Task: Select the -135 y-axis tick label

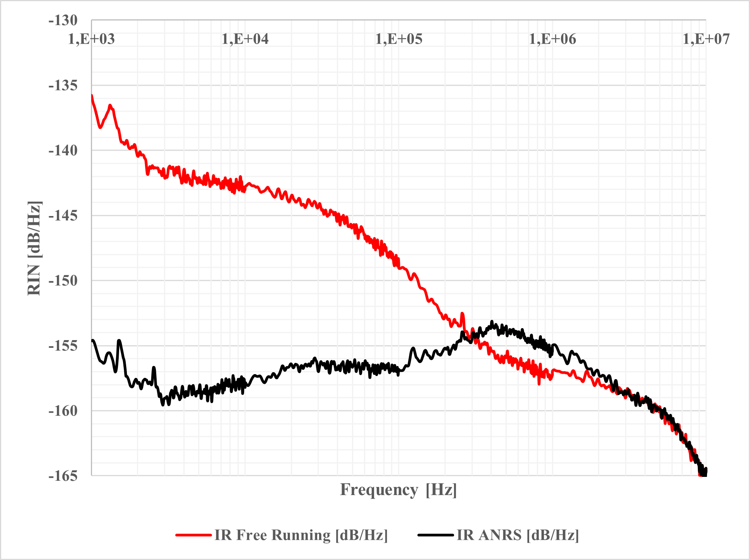Action: (63, 85)
